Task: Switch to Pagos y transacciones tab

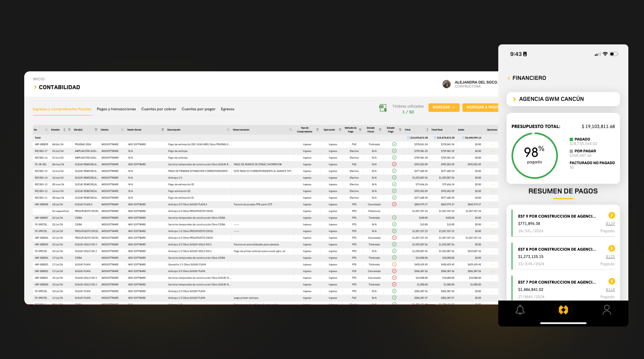Action: pyautogui.click(x=116, y=109)
